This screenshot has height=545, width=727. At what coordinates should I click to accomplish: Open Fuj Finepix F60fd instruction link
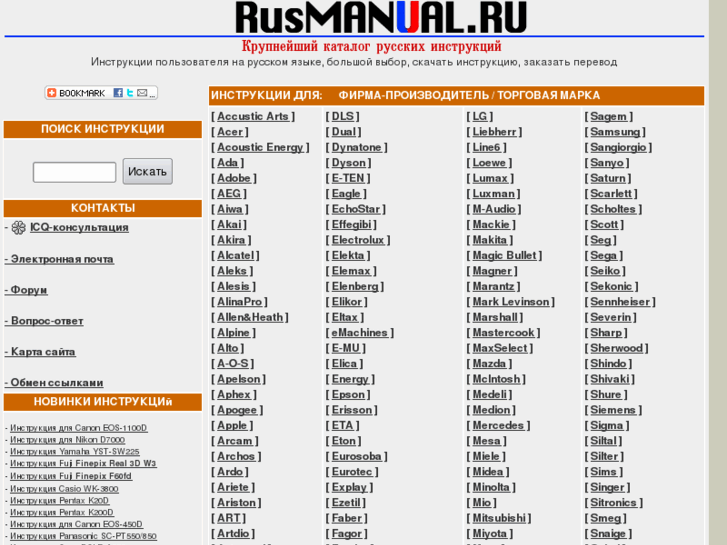coord(71,476)
